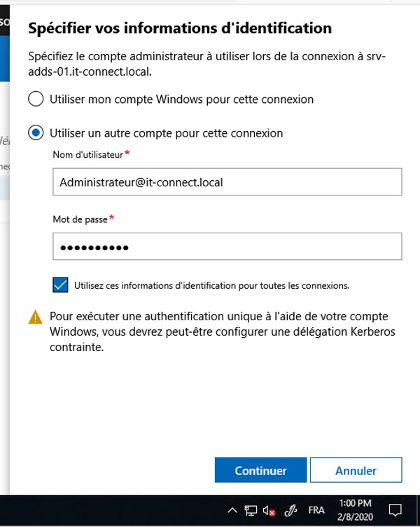
Task: Switch the FRA input language indicator
Action: click(316, 510)
